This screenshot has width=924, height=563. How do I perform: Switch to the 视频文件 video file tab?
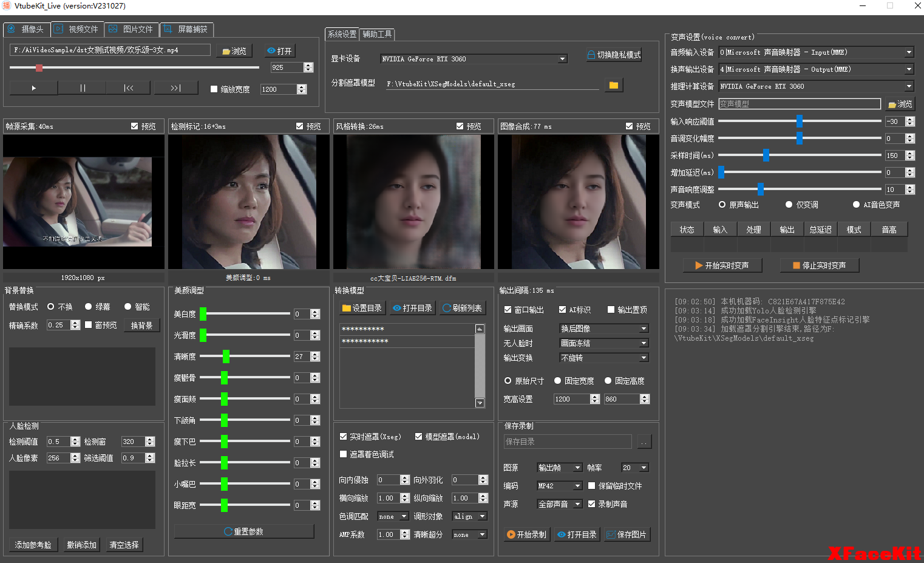[77, 29]
